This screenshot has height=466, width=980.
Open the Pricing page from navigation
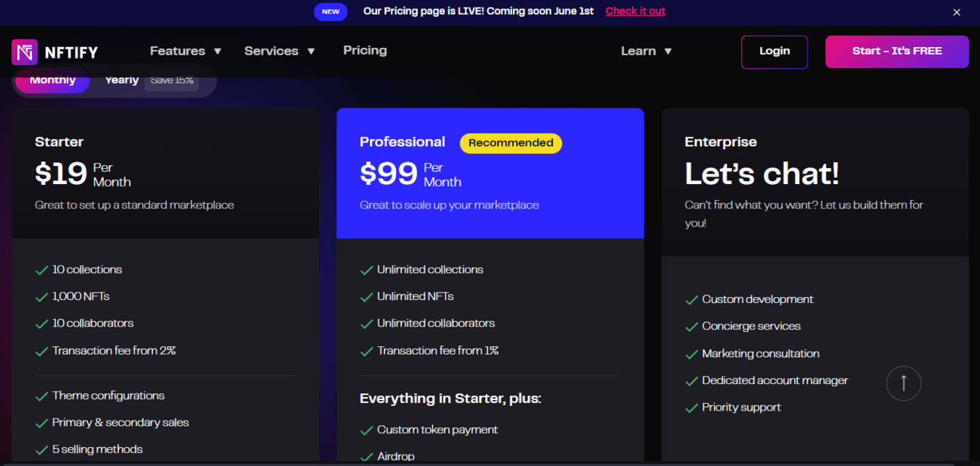tap(365, 51)
